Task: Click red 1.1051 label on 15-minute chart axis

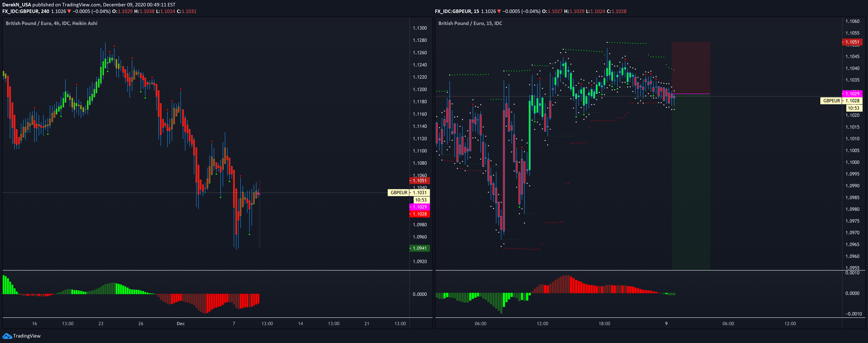Action: (x=852, y=42)
